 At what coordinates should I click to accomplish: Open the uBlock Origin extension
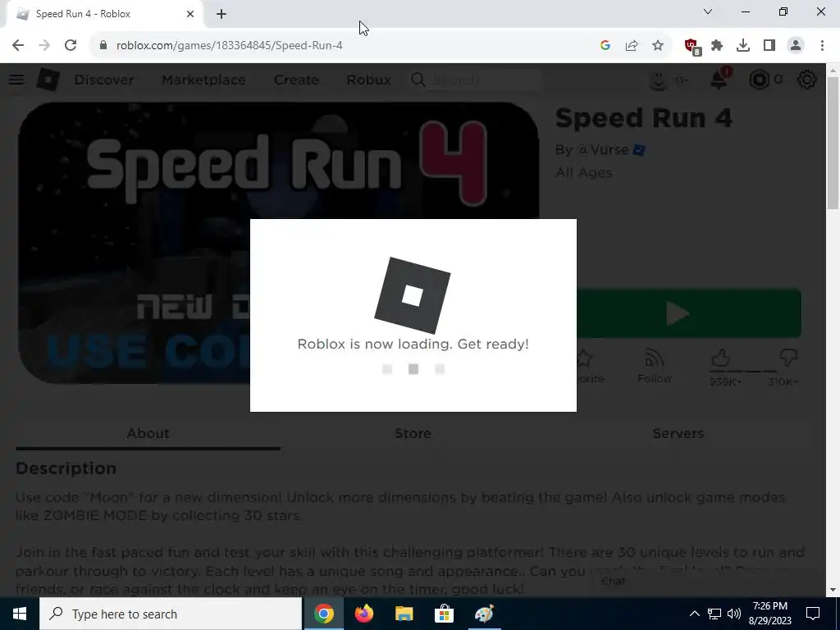pyautogui.click(x=692, y=47)
